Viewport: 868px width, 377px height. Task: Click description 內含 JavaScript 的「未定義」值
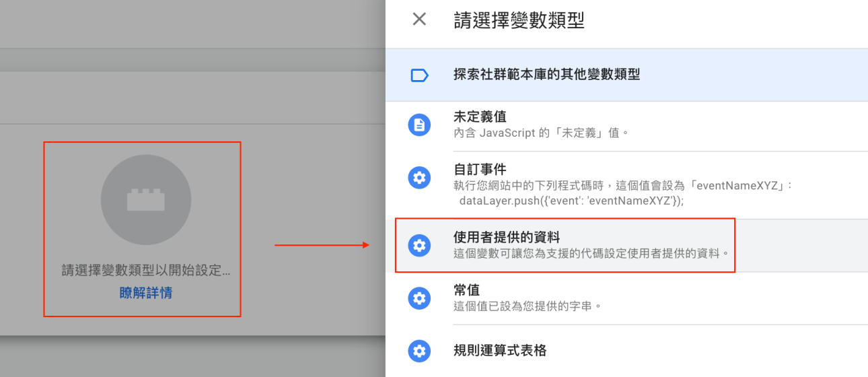(x=541, y=133)
